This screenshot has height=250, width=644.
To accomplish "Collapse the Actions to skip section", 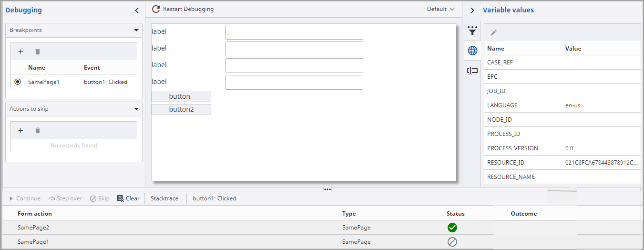I will click(x=136, y=109).
